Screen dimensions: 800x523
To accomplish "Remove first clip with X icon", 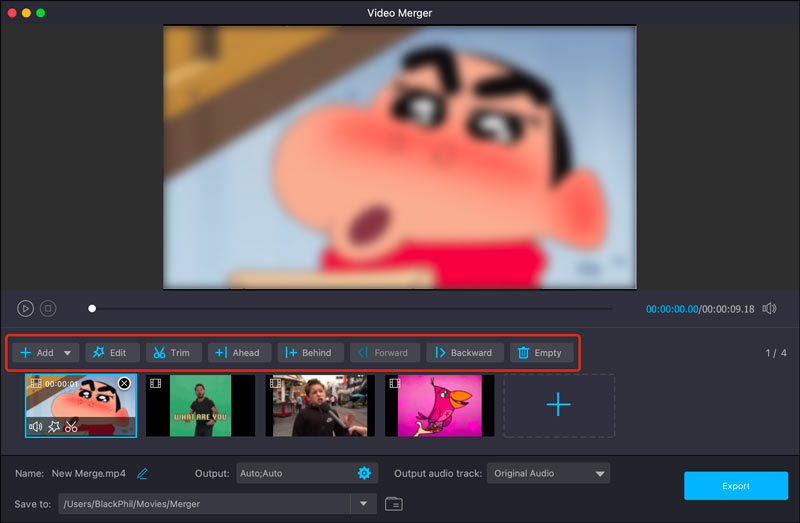I will [124, 383].
